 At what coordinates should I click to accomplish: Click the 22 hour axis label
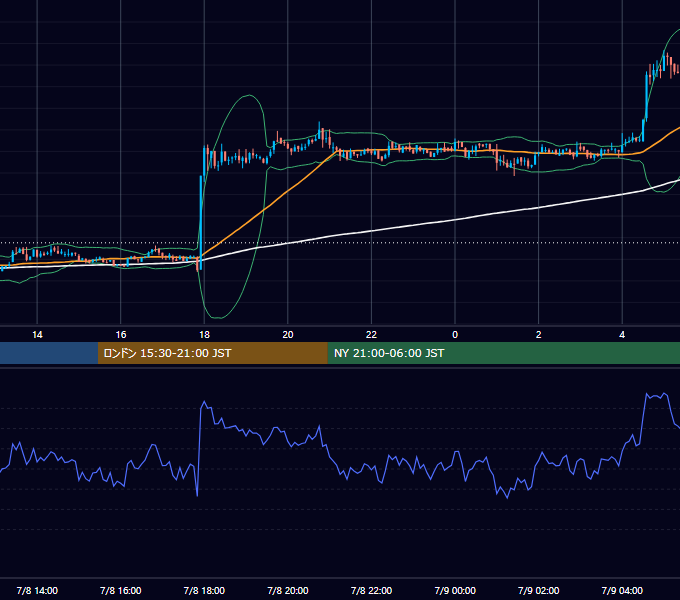coord(371,335)
